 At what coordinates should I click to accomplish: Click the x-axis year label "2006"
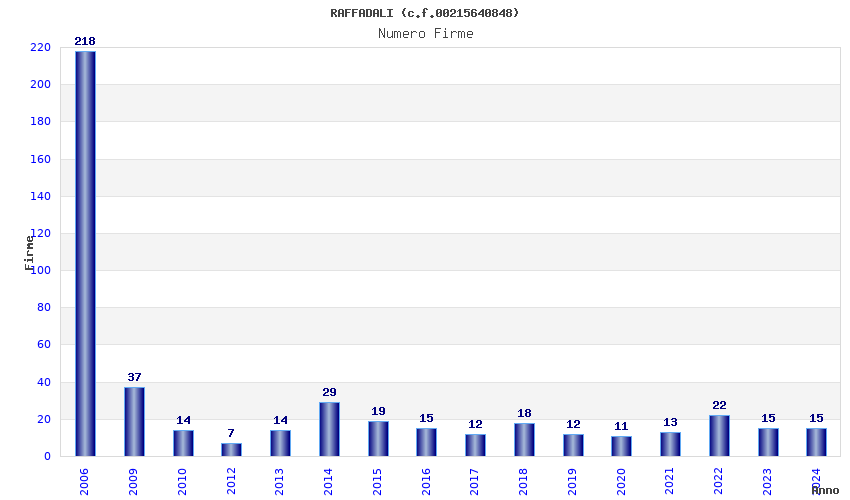[x=84, y=482]
